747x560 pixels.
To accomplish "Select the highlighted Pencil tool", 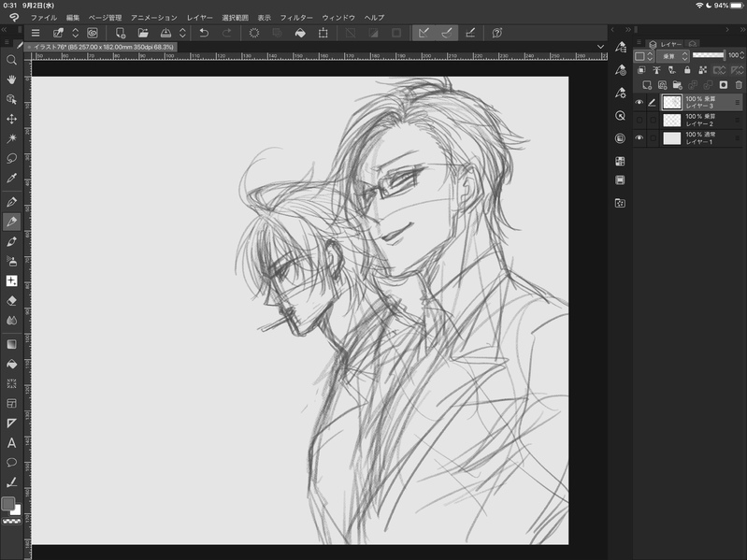I will tap(11, 222).
